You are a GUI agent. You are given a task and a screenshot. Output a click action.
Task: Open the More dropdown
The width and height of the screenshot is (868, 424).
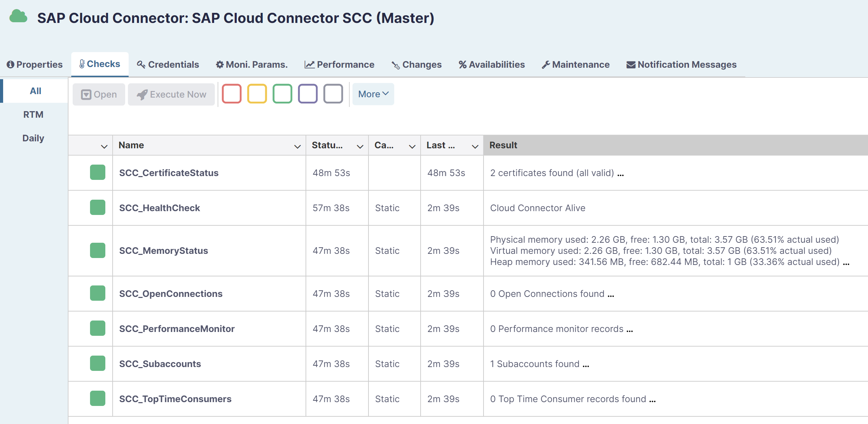(372, 94)
